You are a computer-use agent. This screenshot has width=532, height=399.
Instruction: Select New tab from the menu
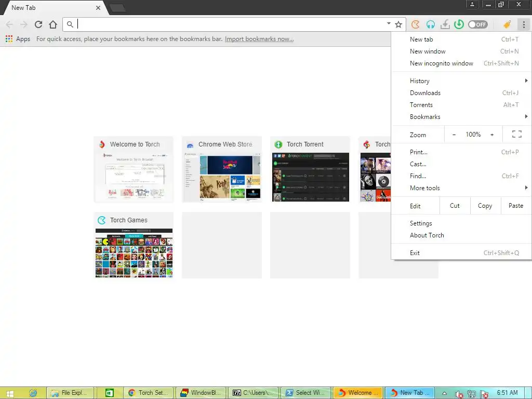pyautogui.click(x=461, y=39)
